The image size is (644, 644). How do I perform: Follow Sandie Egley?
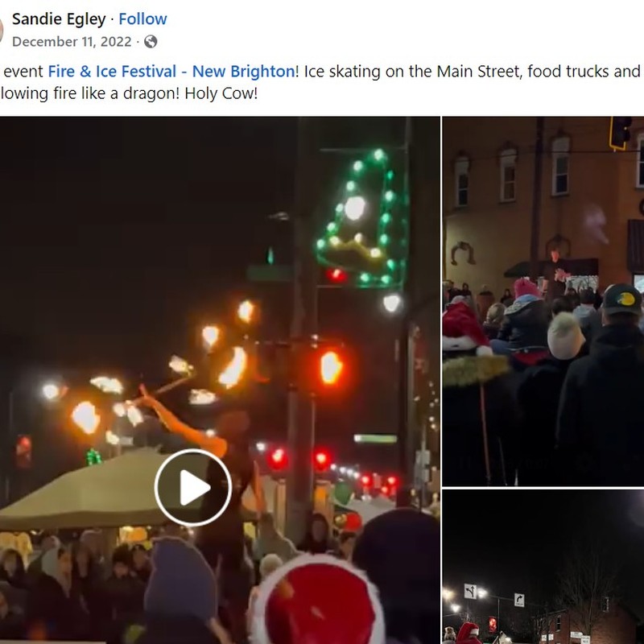142,19
